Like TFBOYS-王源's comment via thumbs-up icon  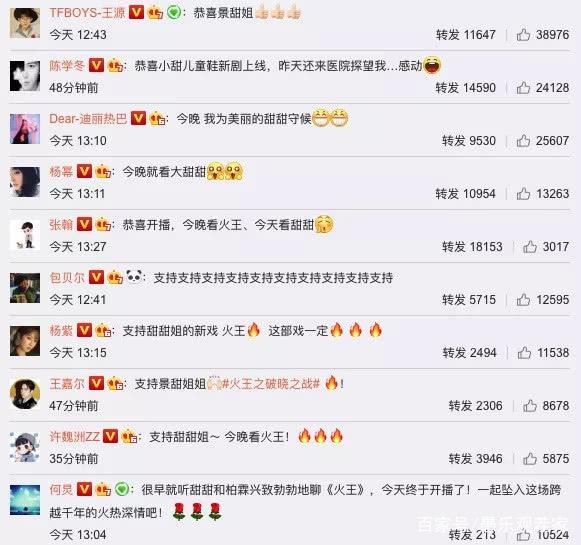[523, 35]
